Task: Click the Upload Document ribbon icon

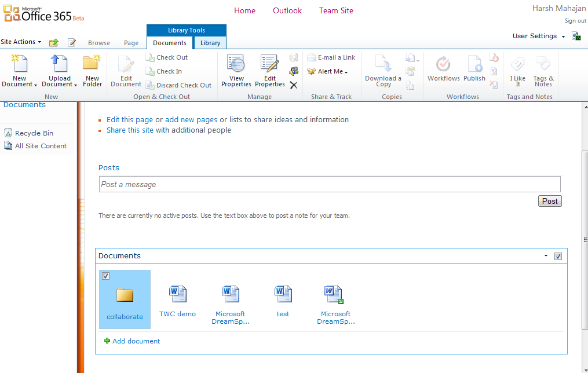Action: [x=60, y=64]
